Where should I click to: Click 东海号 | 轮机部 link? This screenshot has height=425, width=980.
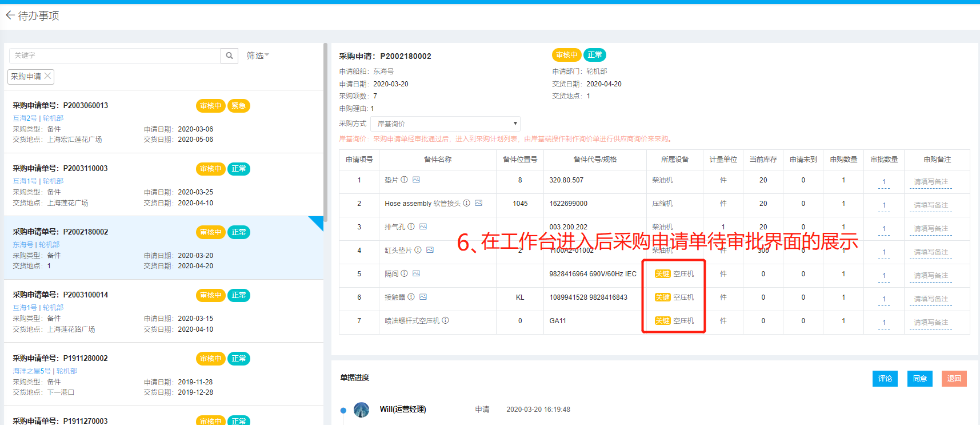[37, 245]
